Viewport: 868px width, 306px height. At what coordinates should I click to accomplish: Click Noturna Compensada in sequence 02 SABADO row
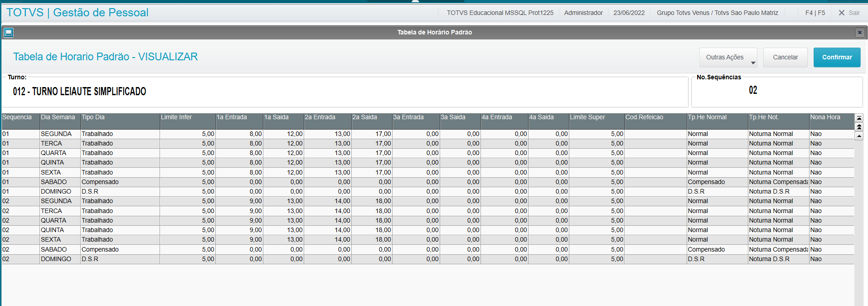click(x=779, y=249)
